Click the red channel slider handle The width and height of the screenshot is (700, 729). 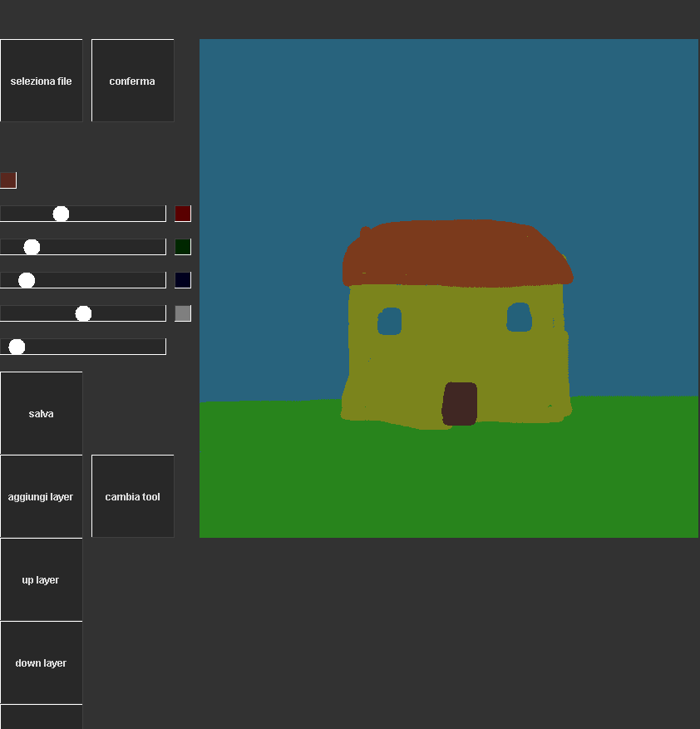click(x=61, y=214)
